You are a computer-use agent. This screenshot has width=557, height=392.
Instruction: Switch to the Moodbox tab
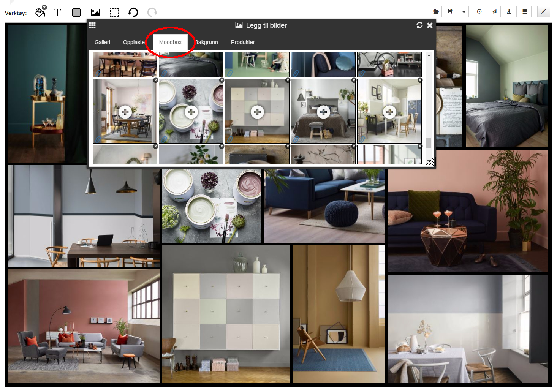[x=170, y=42]
